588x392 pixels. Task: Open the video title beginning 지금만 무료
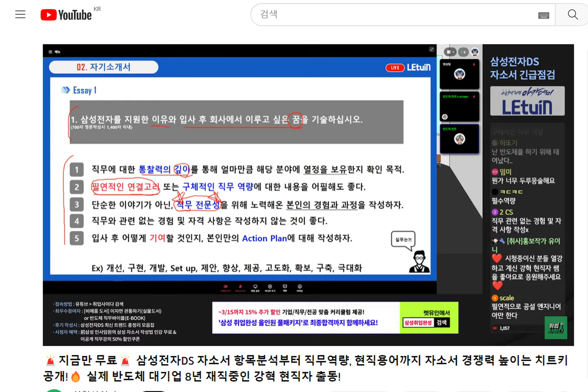(x=305, y=368)
